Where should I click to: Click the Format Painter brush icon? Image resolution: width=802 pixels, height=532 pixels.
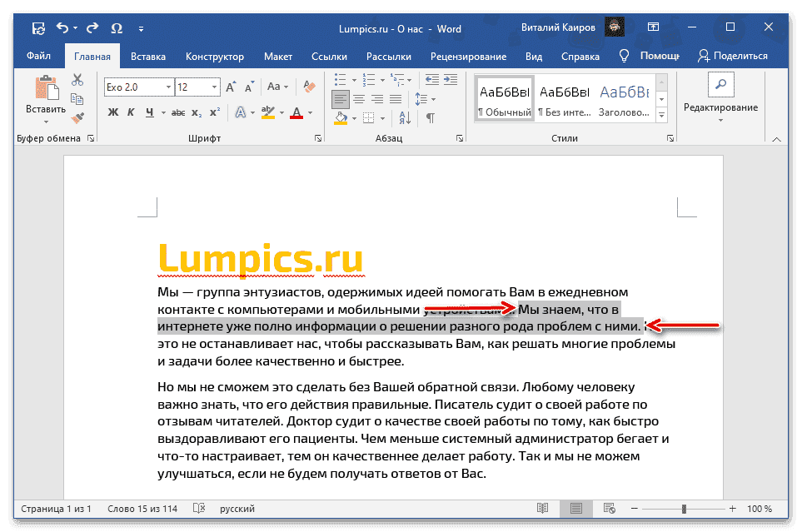click(x=77, y=118)
